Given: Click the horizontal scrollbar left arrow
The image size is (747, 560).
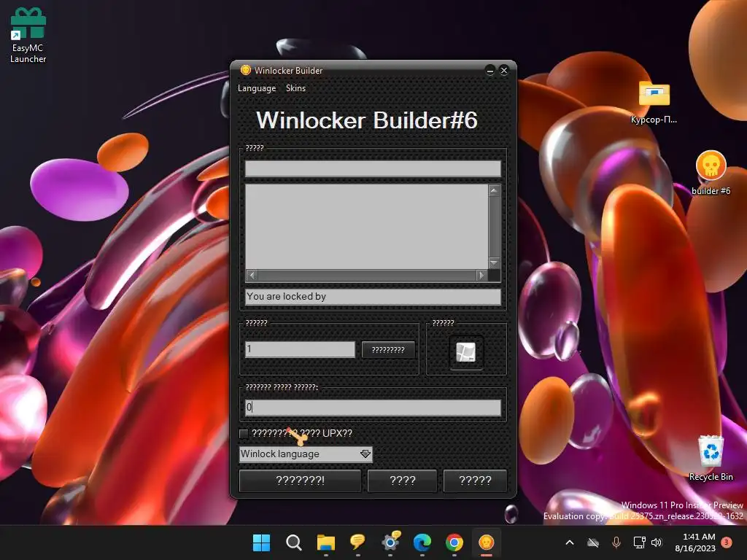Looking at the screenshot, I should (x=252, y=275).
